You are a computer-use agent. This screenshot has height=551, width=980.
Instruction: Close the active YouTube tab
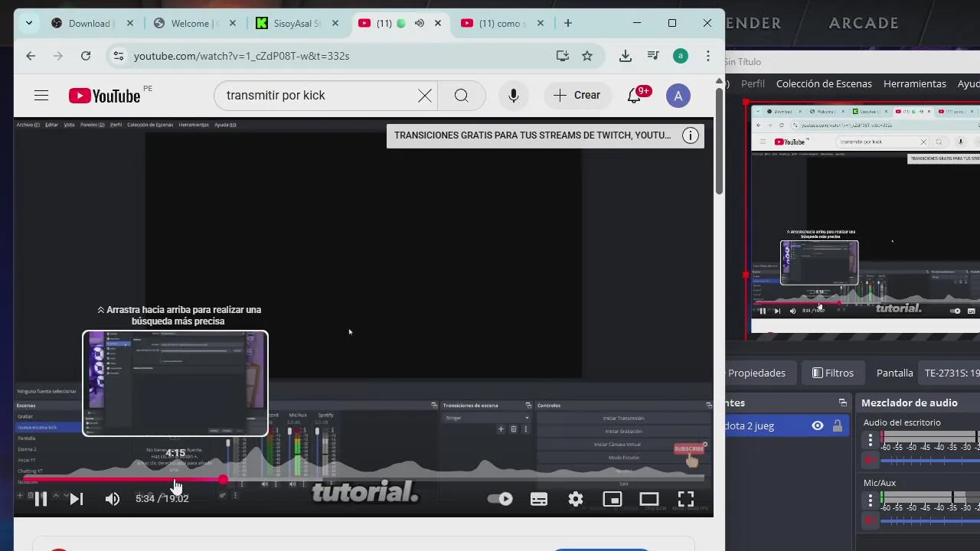tap(438, 23)
